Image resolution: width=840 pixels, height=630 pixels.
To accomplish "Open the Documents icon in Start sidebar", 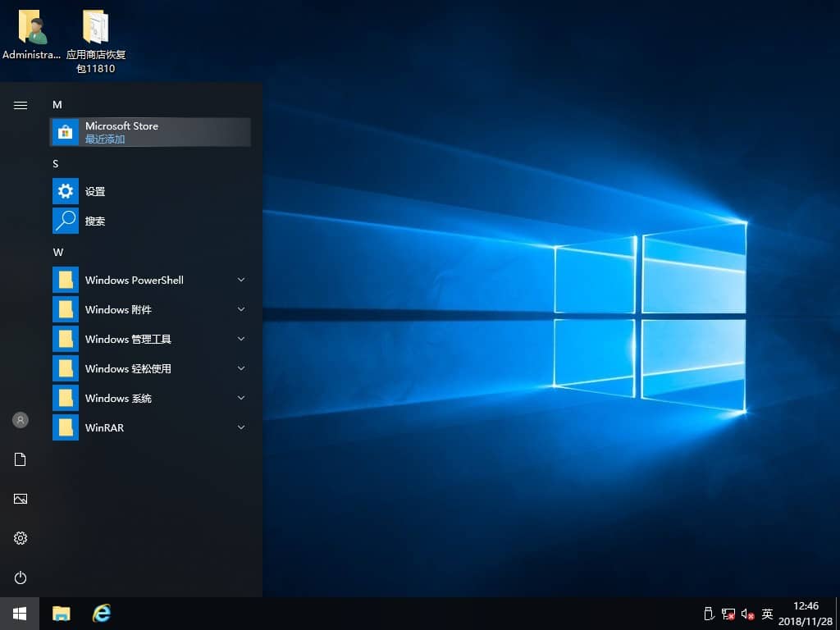I will [x=20, y=459].
